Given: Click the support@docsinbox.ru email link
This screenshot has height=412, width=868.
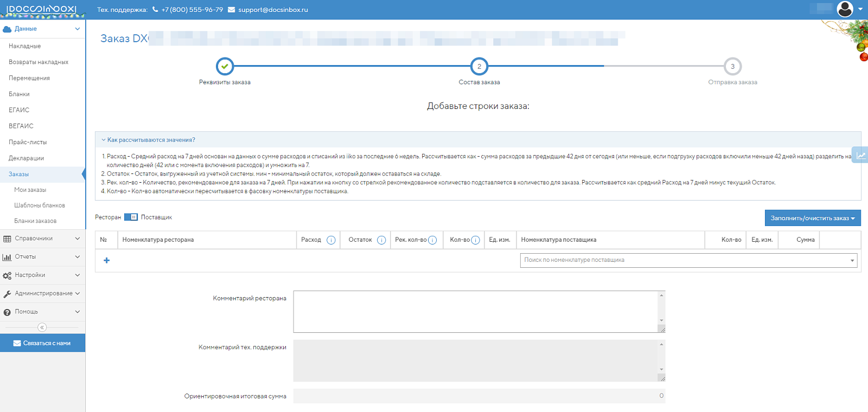Looking at the screenshot, I should pos(273,10).
